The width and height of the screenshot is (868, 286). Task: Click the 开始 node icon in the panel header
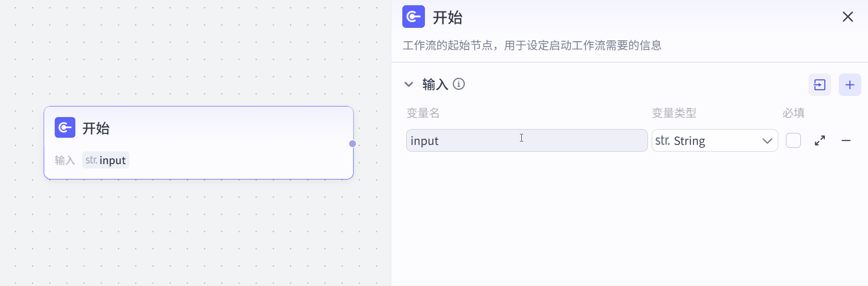point(413,16)
